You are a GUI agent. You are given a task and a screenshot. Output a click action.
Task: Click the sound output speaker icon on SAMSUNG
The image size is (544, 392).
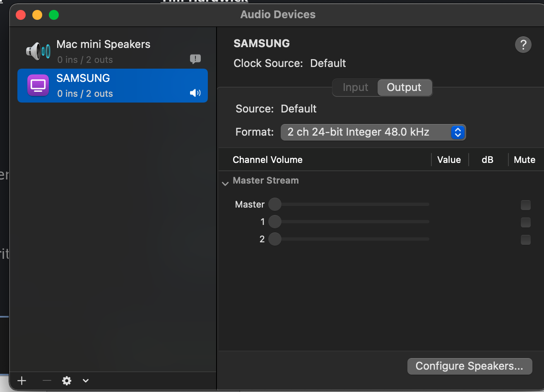click(x=195, y=93)
